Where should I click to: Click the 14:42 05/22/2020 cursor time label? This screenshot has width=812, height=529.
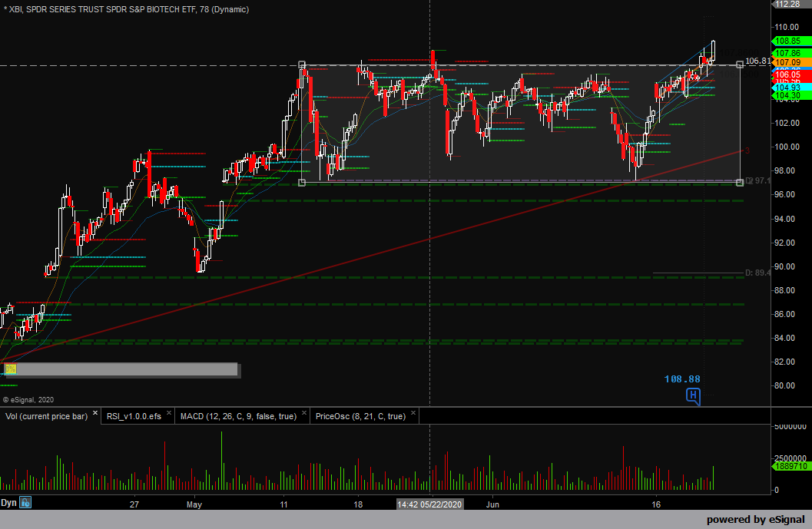point(429,504)
